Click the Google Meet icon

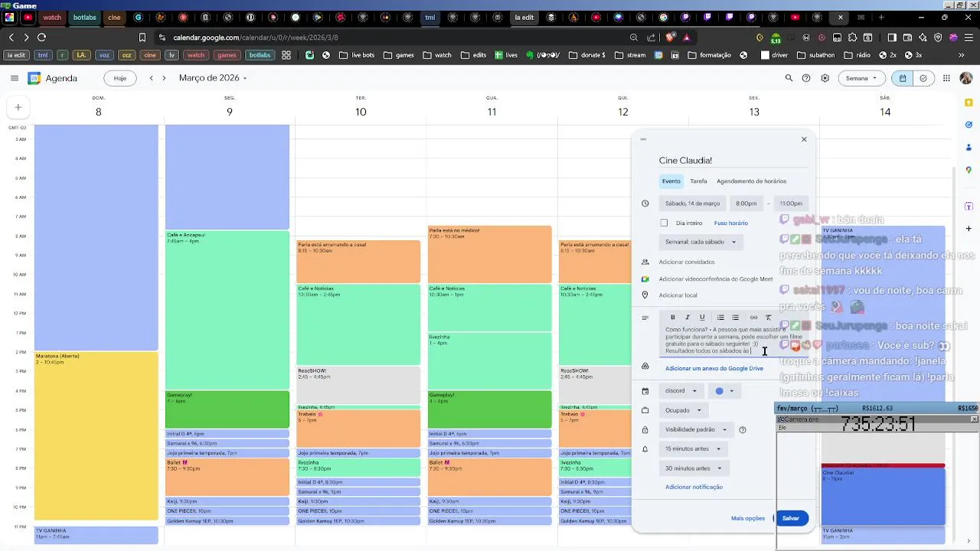(645, 279)
